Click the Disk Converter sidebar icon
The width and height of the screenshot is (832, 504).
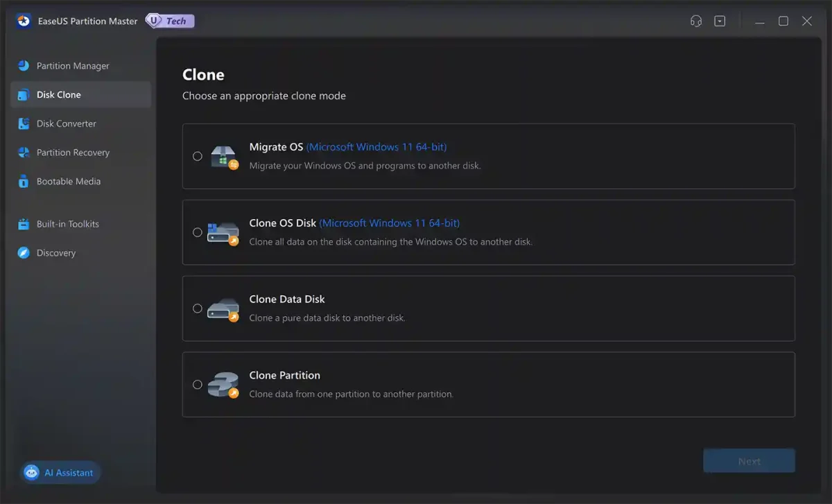click(24, 123)
